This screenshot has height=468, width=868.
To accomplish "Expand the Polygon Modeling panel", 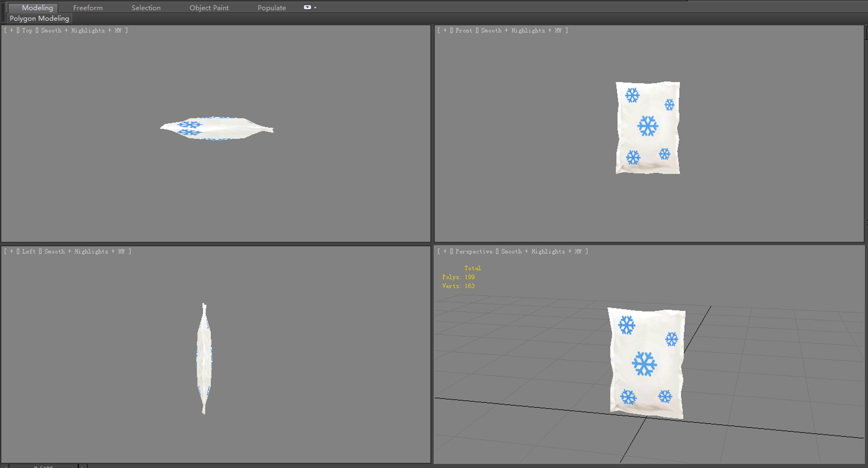I will (x=39, y=19).
